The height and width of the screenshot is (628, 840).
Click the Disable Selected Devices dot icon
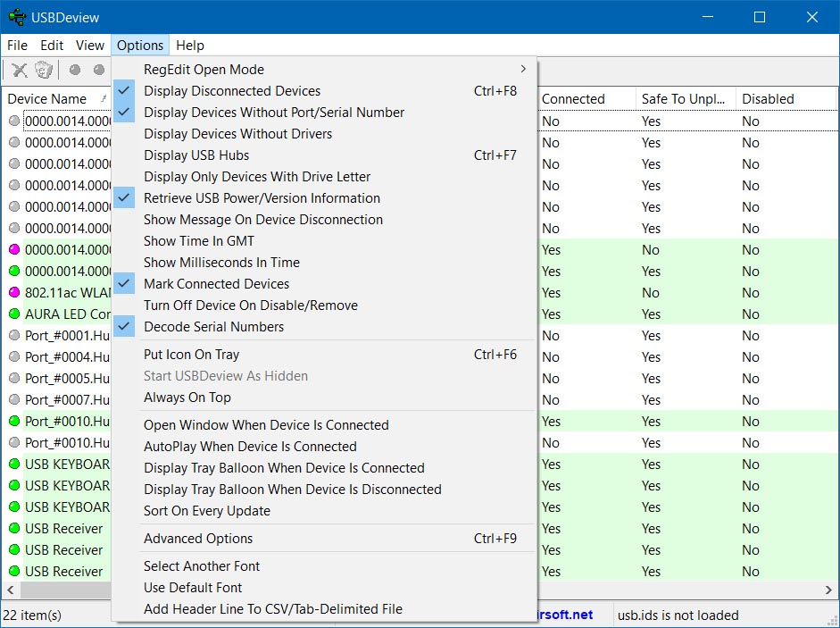point(75,70)
